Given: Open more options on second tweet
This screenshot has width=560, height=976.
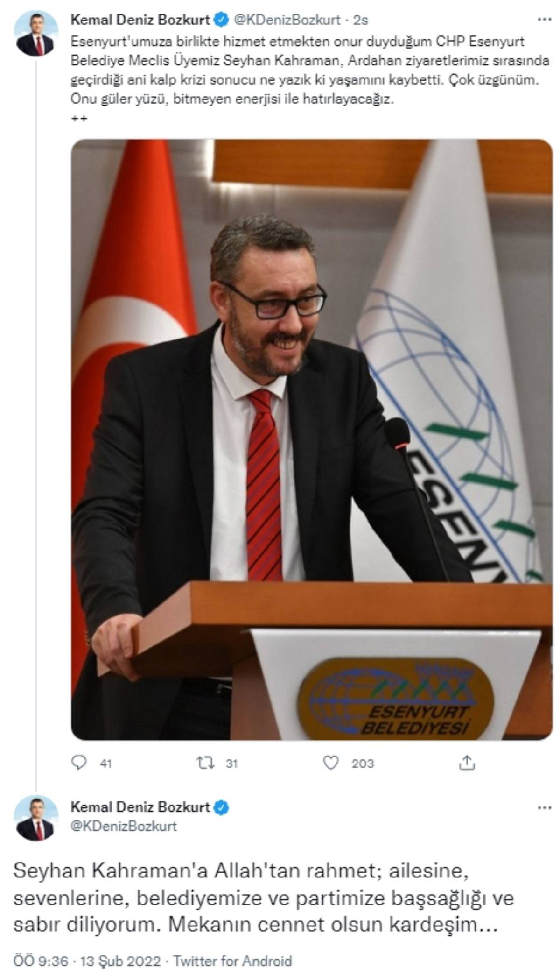Looking at the screenshot, I should click(545, 808).
